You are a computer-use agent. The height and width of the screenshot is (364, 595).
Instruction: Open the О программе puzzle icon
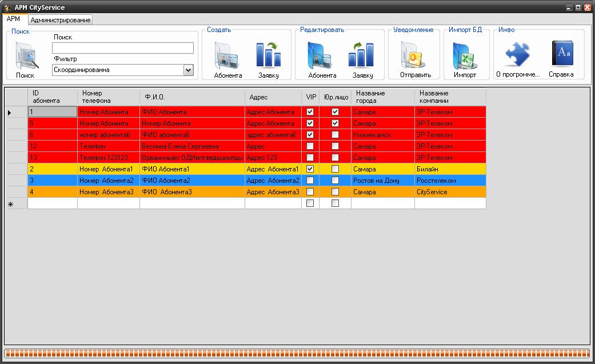click(518, 54)
